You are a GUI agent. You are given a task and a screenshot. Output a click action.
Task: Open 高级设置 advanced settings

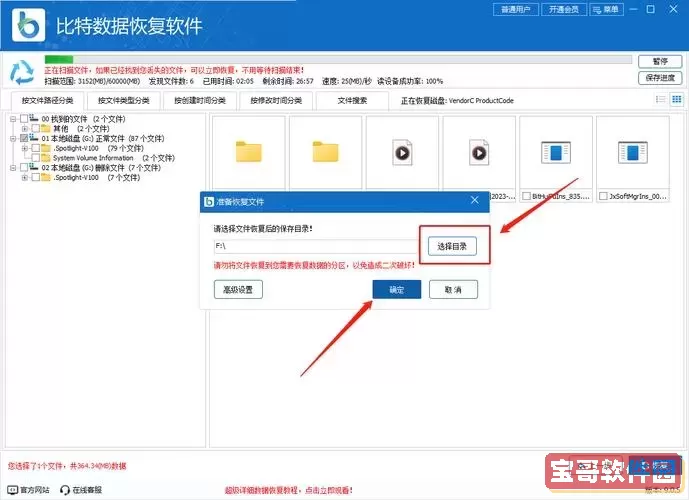pos(238,290)
